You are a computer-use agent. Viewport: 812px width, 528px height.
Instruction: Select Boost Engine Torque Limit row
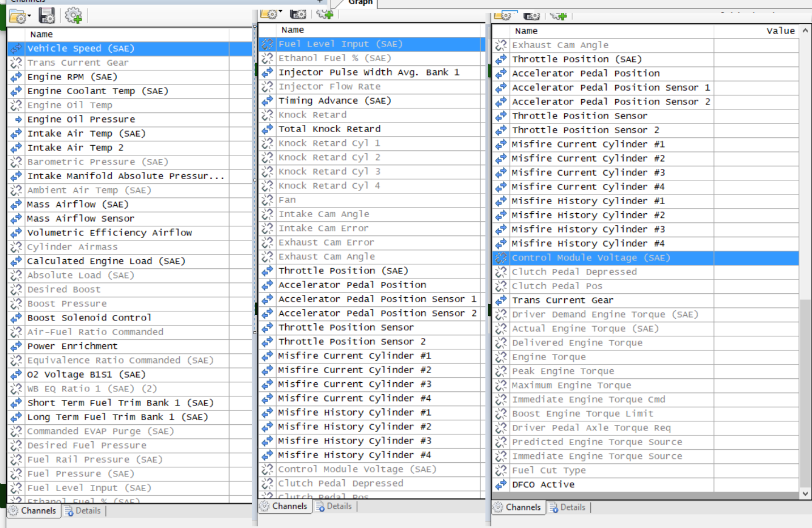(645, 414)
